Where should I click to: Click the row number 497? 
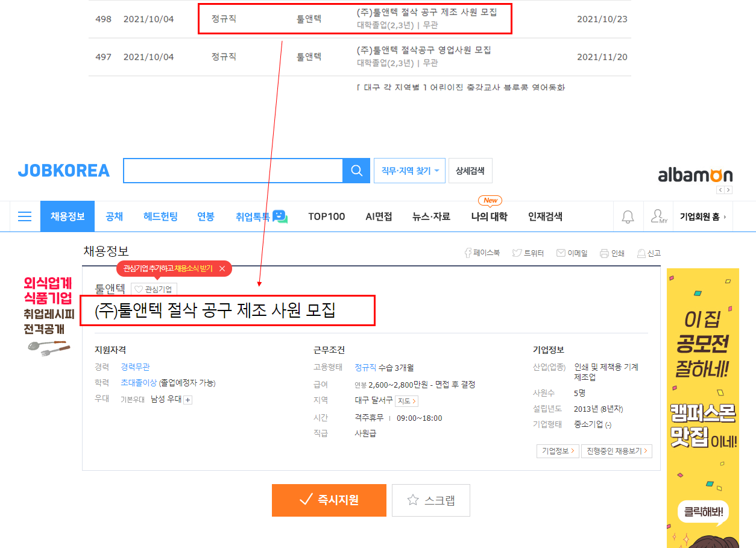[x=103, y=57]
